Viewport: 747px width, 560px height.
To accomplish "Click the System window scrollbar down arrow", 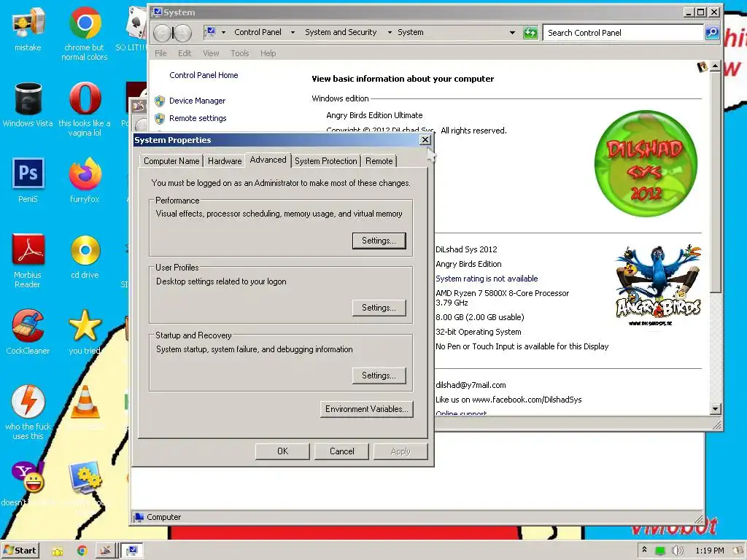I will 715,408.
